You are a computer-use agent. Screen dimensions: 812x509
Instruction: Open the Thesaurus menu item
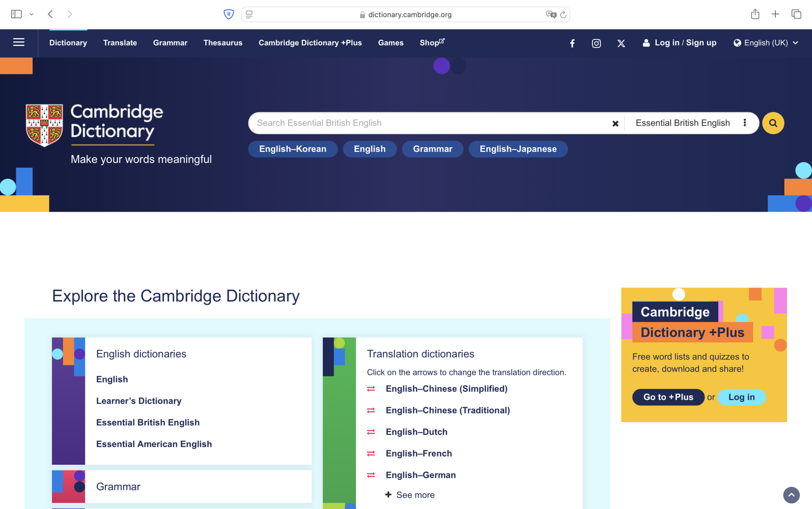[x=223, y=43]
